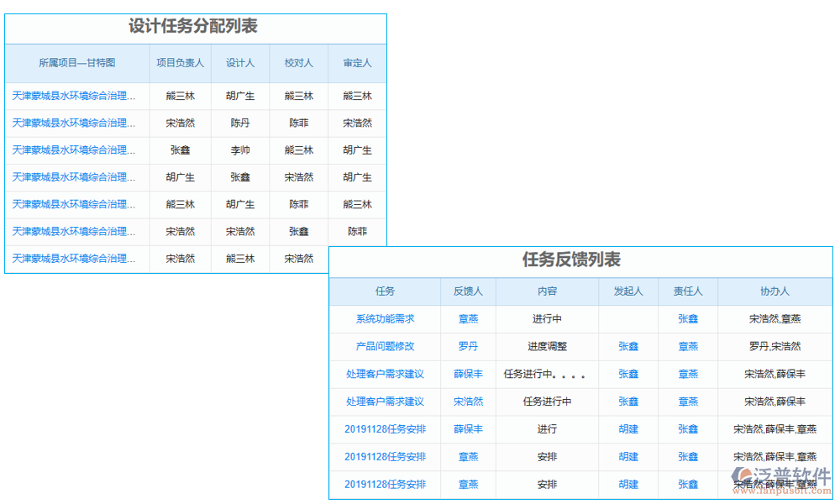
Task: Click 张鑫 initiator for 产品问题修改
Action: click(x=627, y=346)
